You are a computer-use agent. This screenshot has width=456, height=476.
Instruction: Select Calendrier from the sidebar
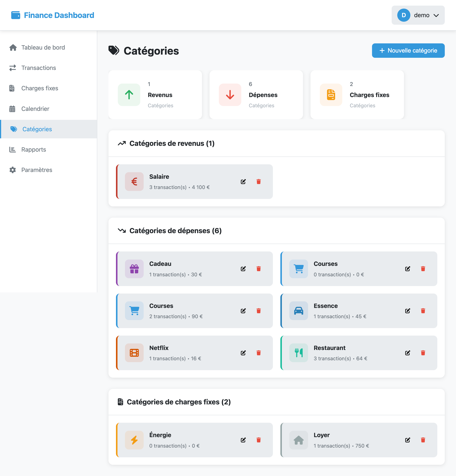pos(35,109)
